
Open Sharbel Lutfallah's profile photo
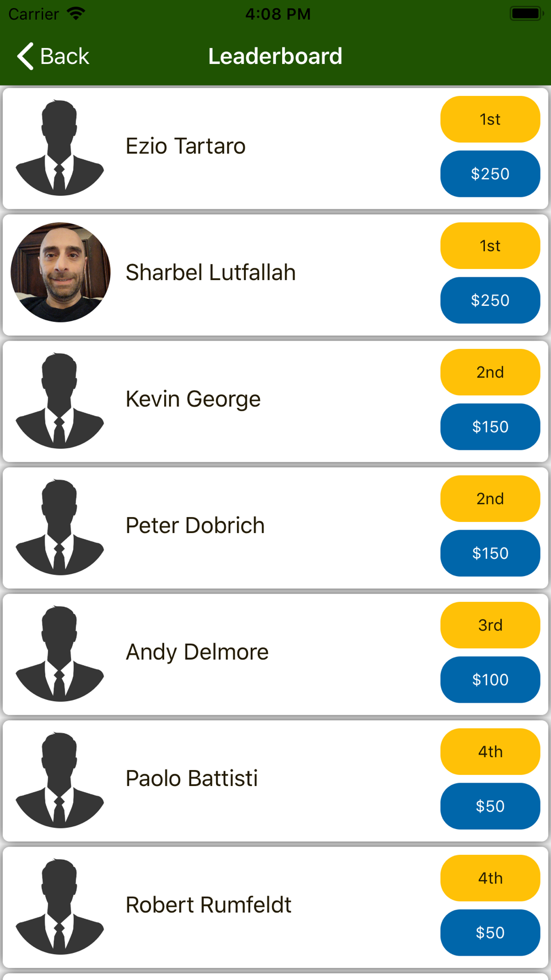click(x=61, y=272)
